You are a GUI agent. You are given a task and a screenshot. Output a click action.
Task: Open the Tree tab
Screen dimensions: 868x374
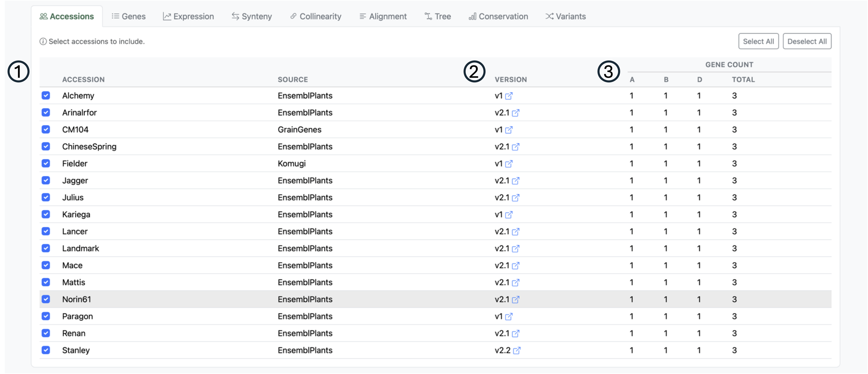pos(438,16)
